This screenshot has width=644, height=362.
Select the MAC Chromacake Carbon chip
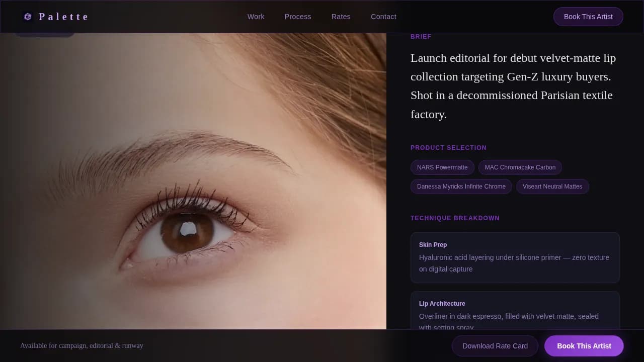coord(520,167)
